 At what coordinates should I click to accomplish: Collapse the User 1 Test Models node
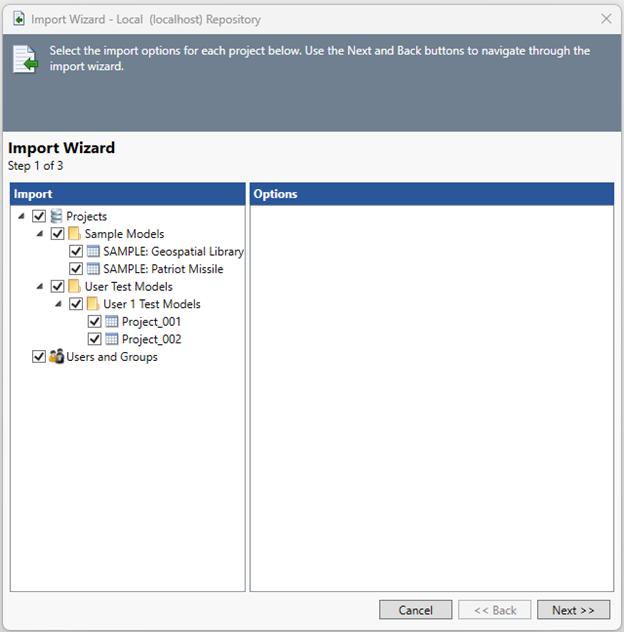(59, 304)
